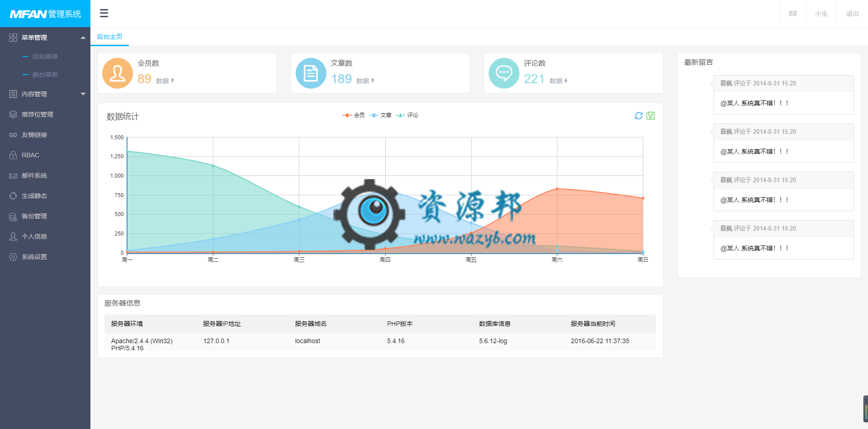Click the 服务器IP地址 column header

(x=222, y=324)
